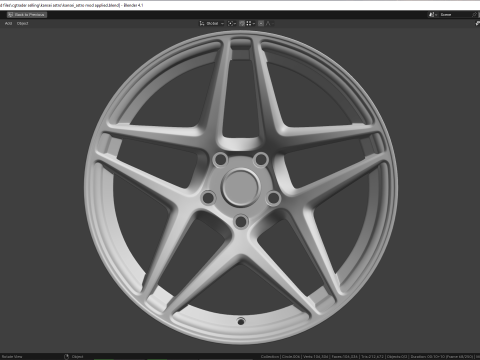The height and width of the screenshot is (360, 480).
Task: Open the snapping options dropdown
Action: (x=251, y=23)
